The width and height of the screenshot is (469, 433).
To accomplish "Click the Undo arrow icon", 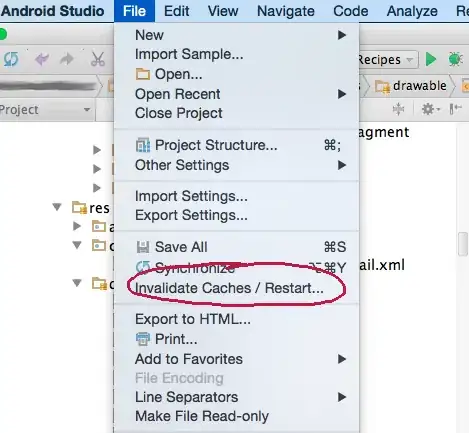I will (x=42, y=60).
